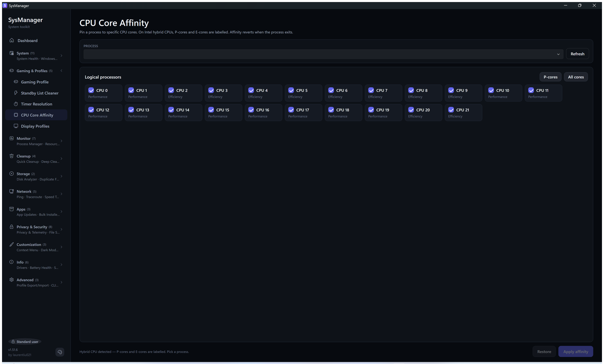Viewport: 604px width, 364px height.
Task: Toggle CPU 21 Efficiency core checkbox
Action: click(451, 110)
